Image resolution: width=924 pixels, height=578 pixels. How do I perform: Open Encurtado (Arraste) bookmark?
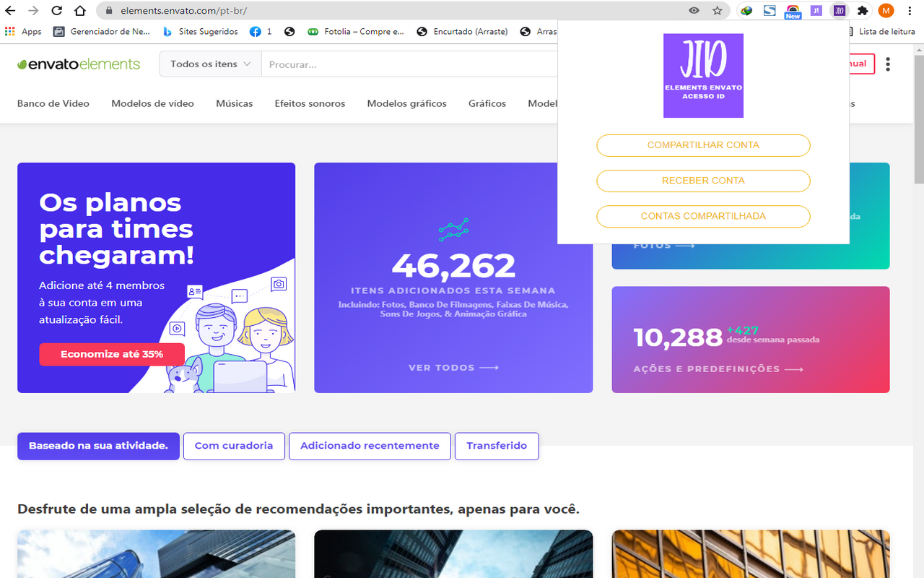tap(462, 32)
